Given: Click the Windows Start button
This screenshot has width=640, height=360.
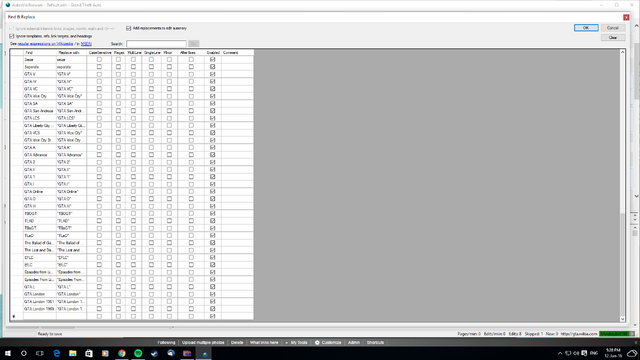Looking at the screenshot, I should click(x=7, y=353).
